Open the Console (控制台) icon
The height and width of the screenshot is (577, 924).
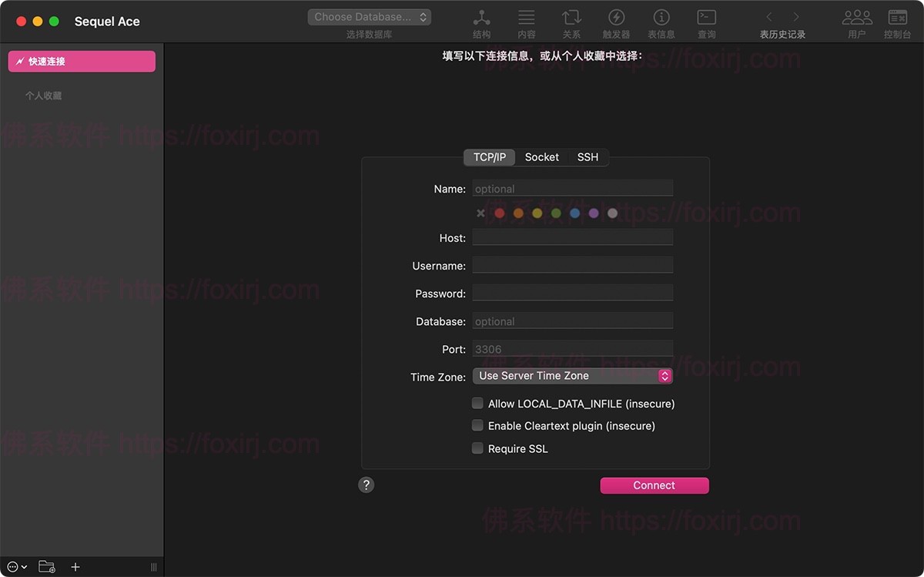(x=896, y=17)
